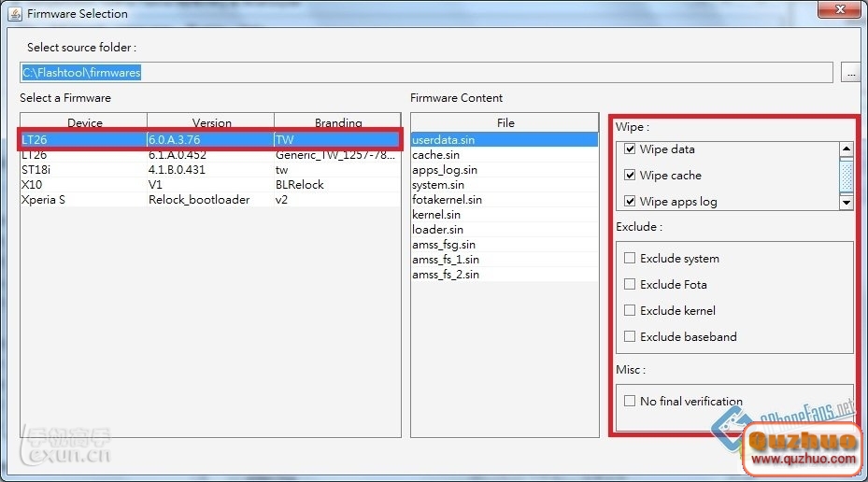868x482 pixels.
Task: Select amss_fsg.sin in the file list
Action: [x=505, y=244]
